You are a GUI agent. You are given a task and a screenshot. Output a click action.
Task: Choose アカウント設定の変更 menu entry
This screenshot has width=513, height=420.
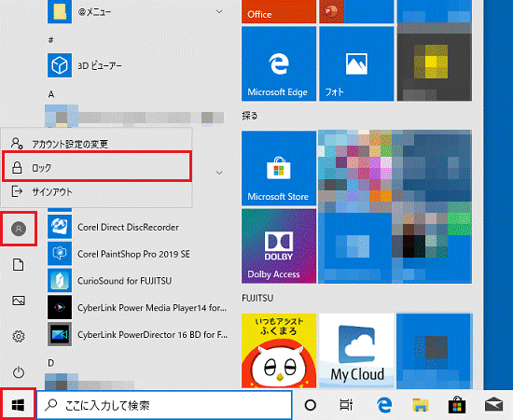pyautogui.click(x=97, y=143)
